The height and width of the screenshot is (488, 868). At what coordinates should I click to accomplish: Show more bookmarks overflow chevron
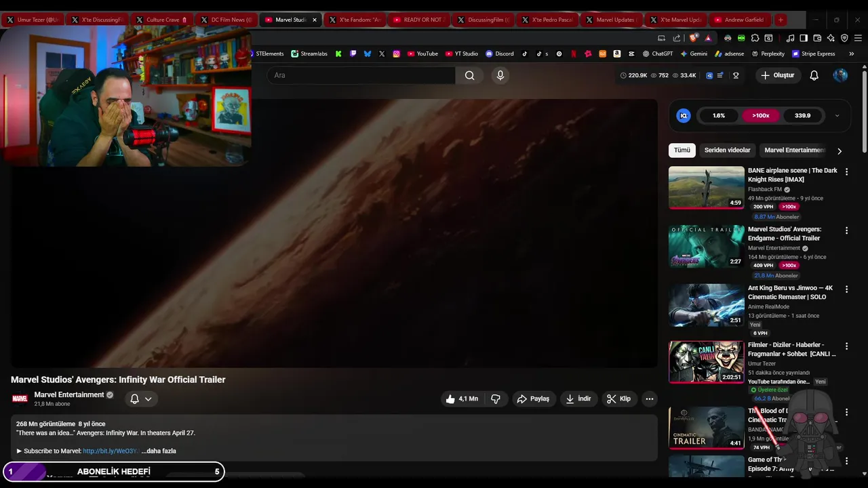pyautogui.click(x=851, y=54)
